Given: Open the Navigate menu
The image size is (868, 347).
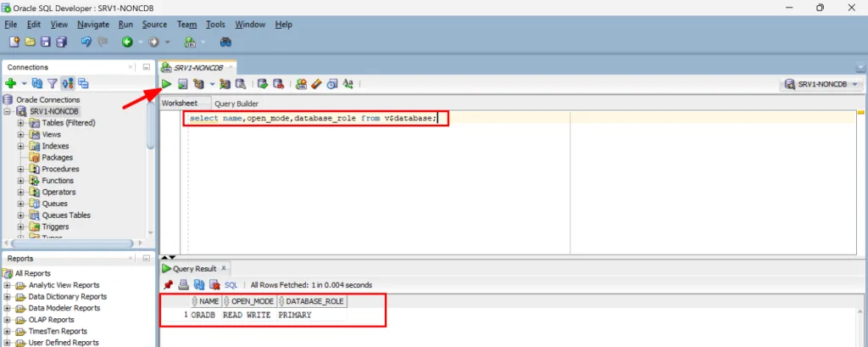Looking at the screenshot, I should tap(93, 25).
